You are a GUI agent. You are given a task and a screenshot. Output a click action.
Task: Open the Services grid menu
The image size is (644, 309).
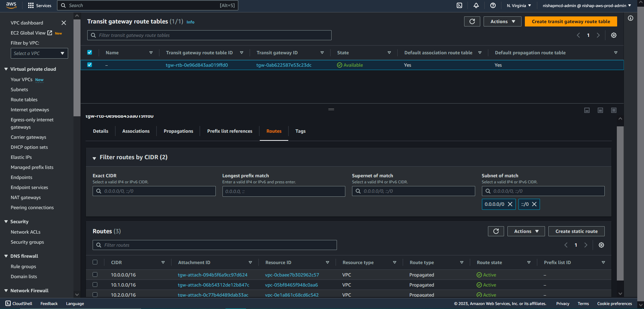tap(40, 5)
